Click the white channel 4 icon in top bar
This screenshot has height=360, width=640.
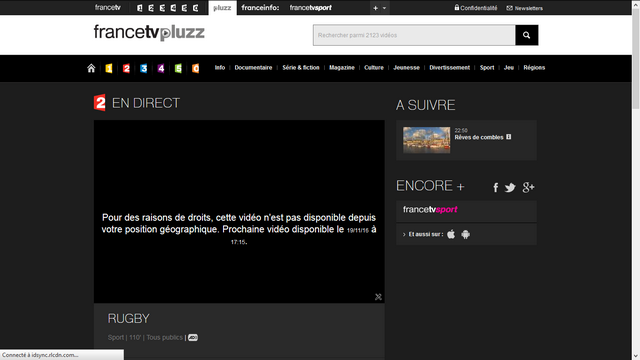[173, 8]
